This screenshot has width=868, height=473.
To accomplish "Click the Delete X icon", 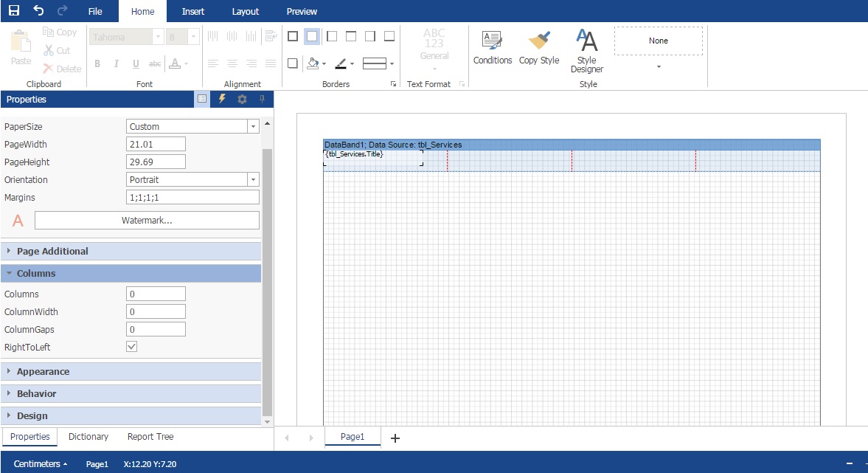I will pyautogui.click(x=48, y=69).
